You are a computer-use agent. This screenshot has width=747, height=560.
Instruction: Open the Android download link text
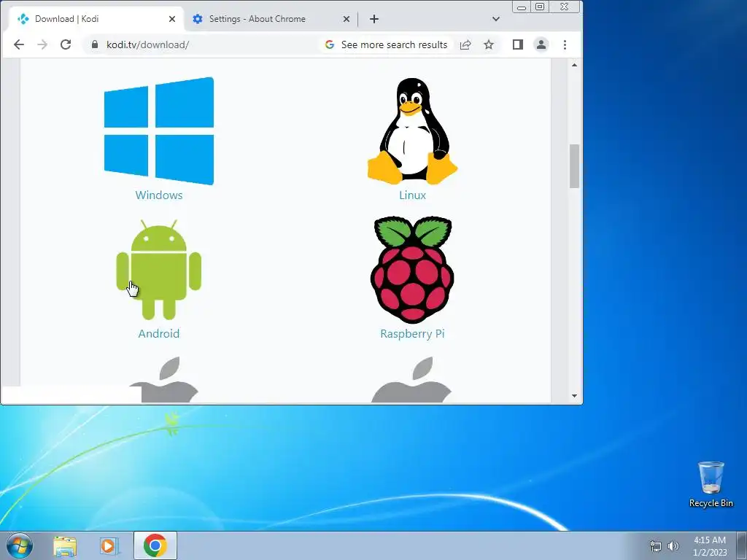point(158,333)
